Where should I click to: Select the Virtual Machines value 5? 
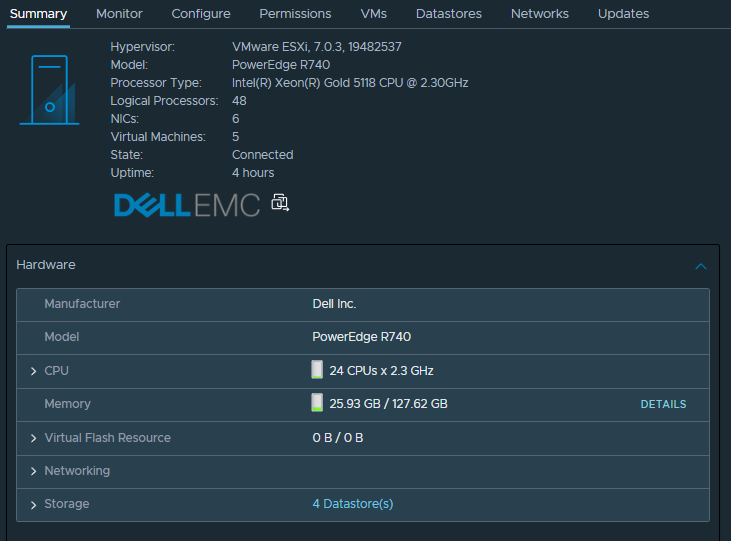236,137
